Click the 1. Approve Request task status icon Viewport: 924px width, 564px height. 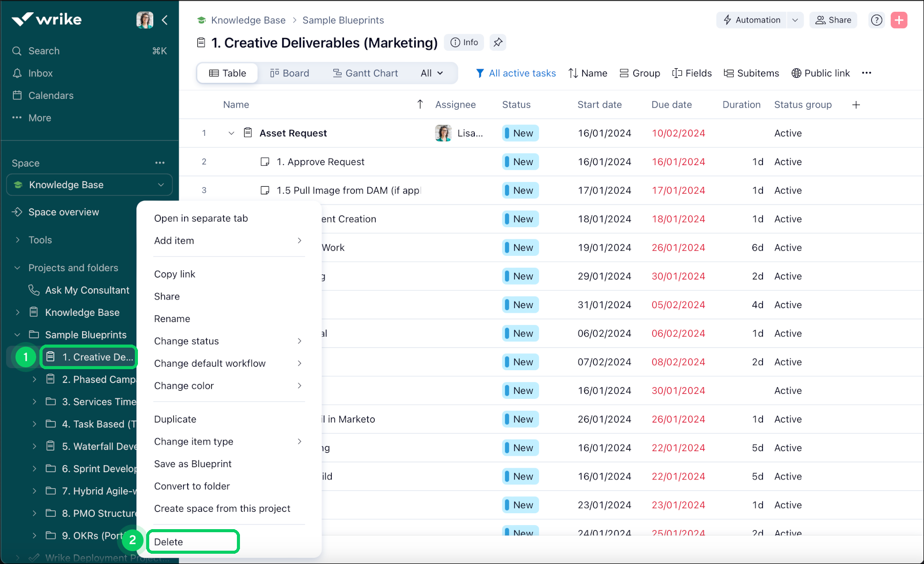click(265, 162)
